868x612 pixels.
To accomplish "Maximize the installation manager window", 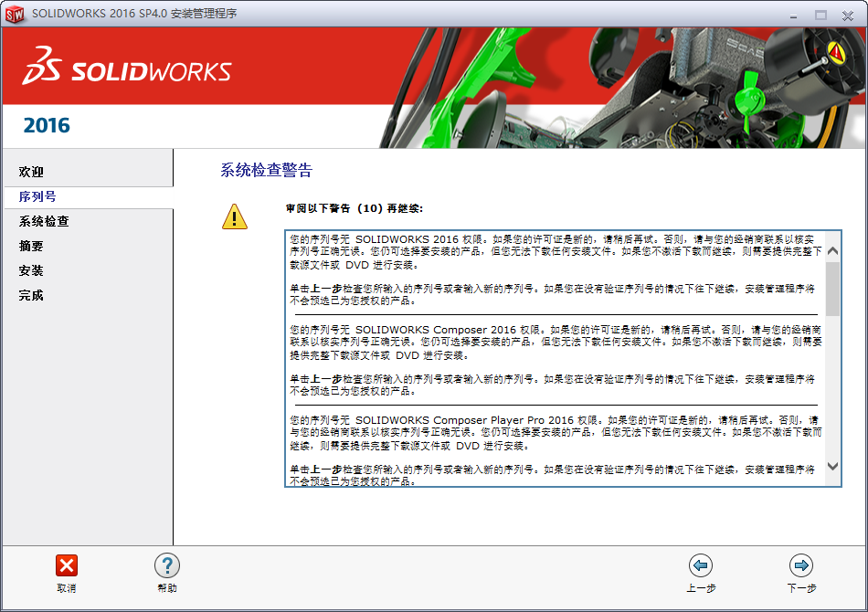I will pyautogui.click(x=821, y=16).
